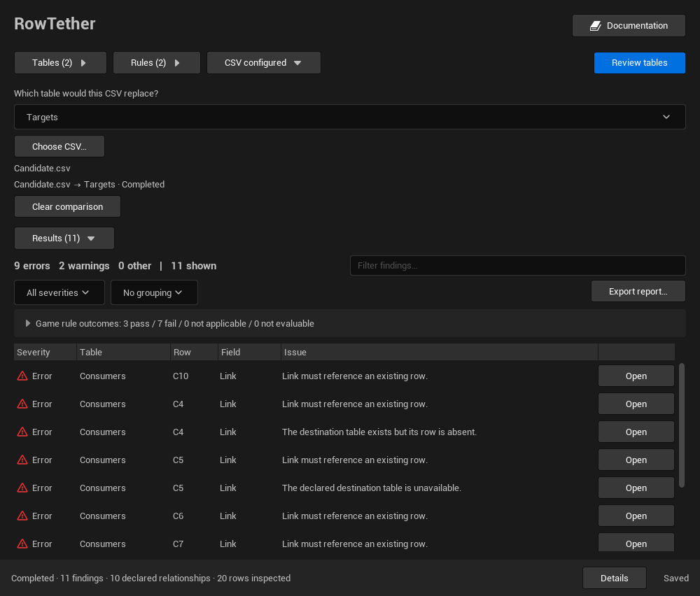Open the Documentation button
700x596 pixels.
629,25
